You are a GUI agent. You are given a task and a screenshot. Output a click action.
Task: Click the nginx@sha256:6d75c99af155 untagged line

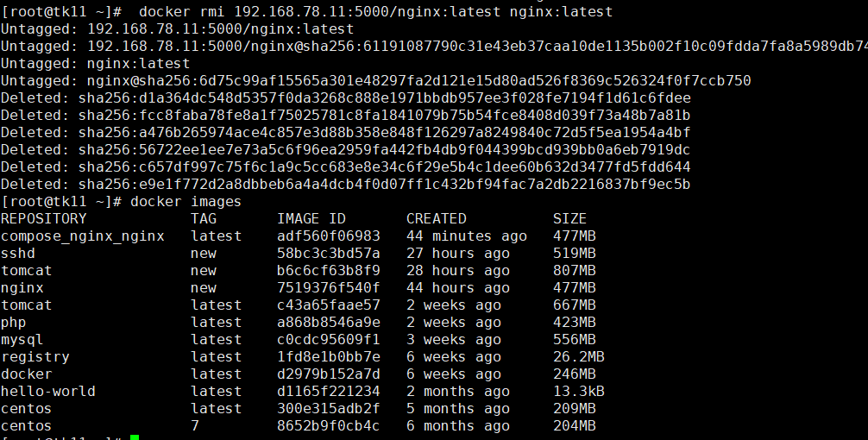click(376, 81)
